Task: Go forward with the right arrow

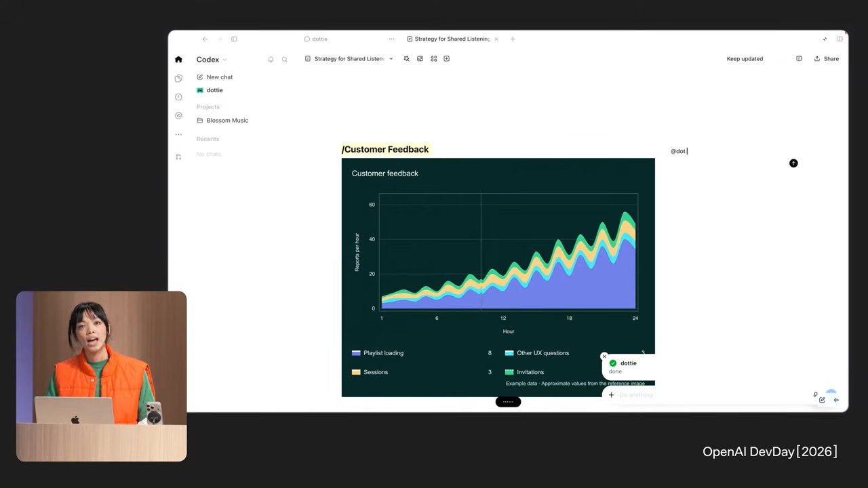Action: [220, 39]
